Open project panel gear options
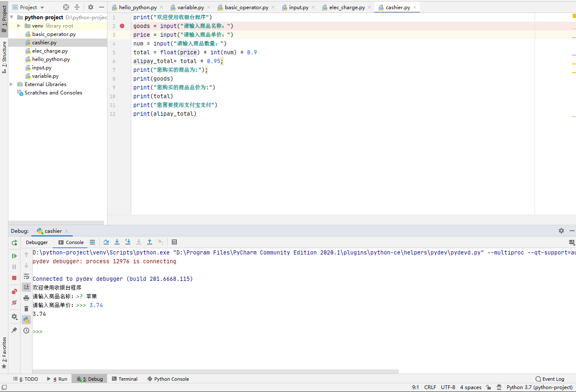Viewport: 576px width, 392px height. click(x=91, y=7)
